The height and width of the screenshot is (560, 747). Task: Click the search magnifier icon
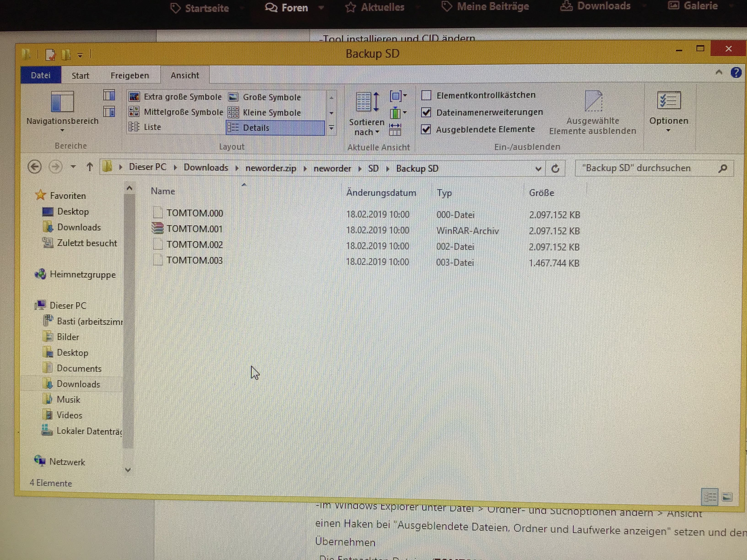pyautogui.click(x=722, y=168)
